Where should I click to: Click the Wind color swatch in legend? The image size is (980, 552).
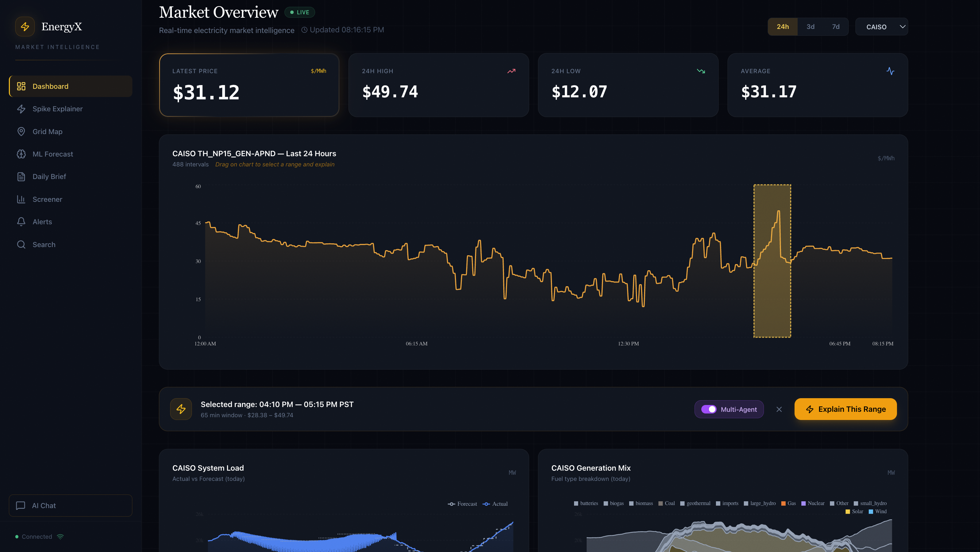(871, 512)
